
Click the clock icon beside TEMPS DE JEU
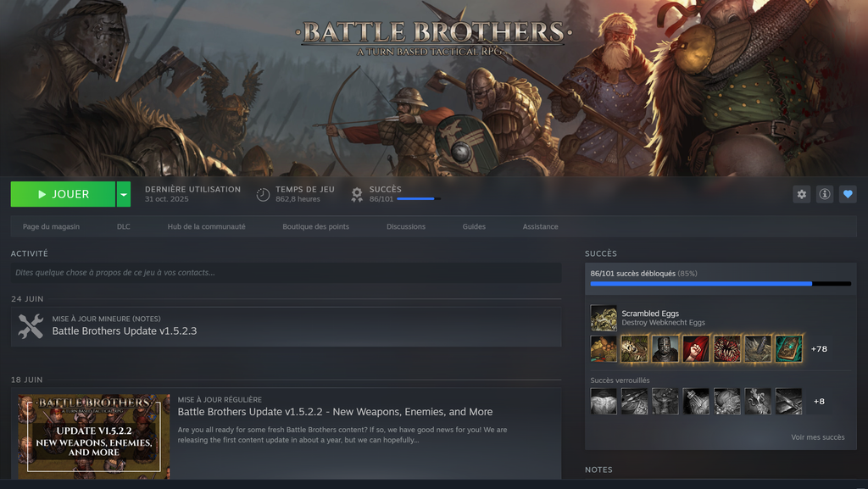pos(263,194)
